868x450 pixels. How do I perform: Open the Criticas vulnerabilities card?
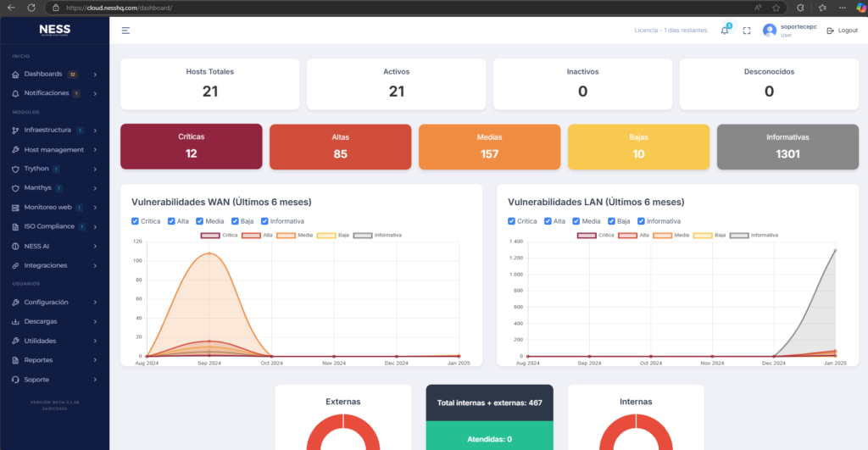pyautogui.click(x=192, y=146)
